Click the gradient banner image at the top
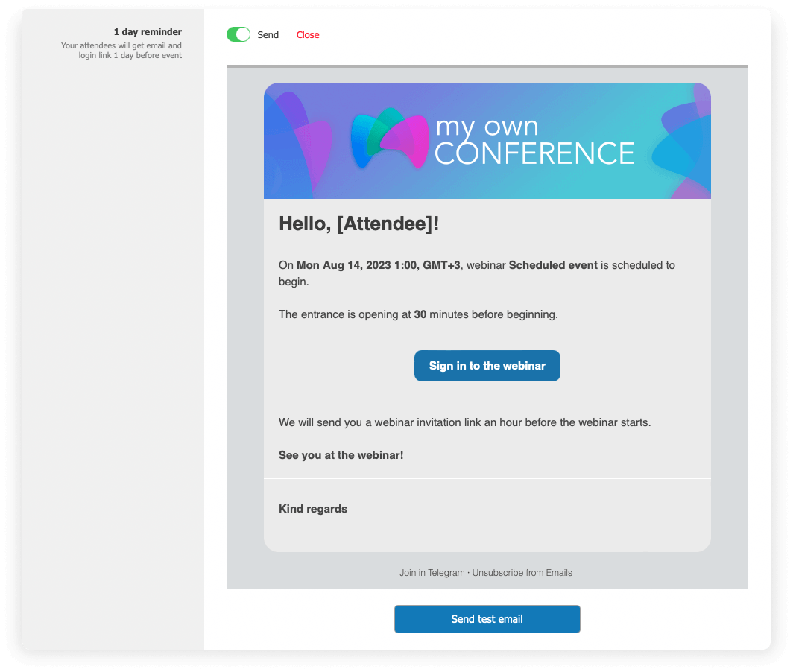Image resolution: width=793 pixels, height=672 pixels. [487, 140]
